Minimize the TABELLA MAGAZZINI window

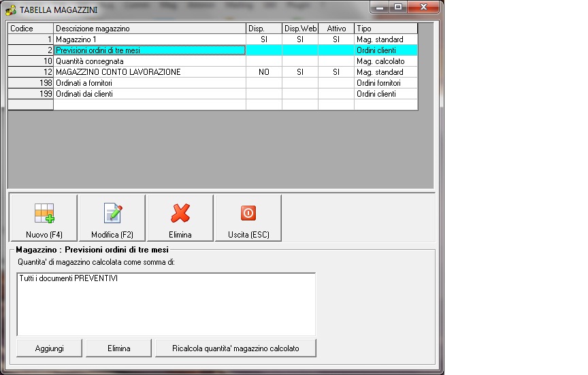pyautogui.click(x=380, y=7)
